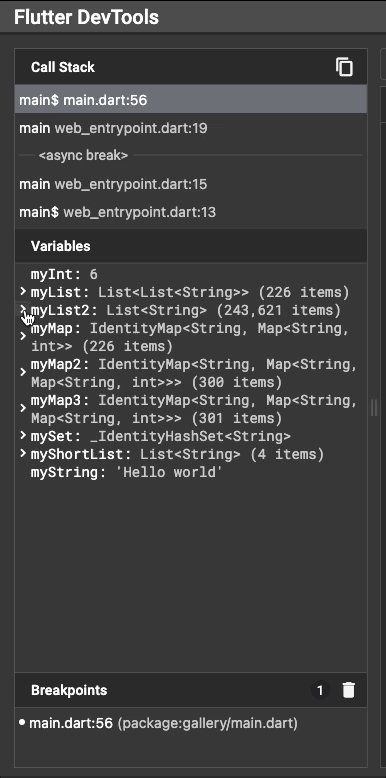Click the panel splitter handle on right edge
This screenshot has height=778, width=386.
(374, 408)
